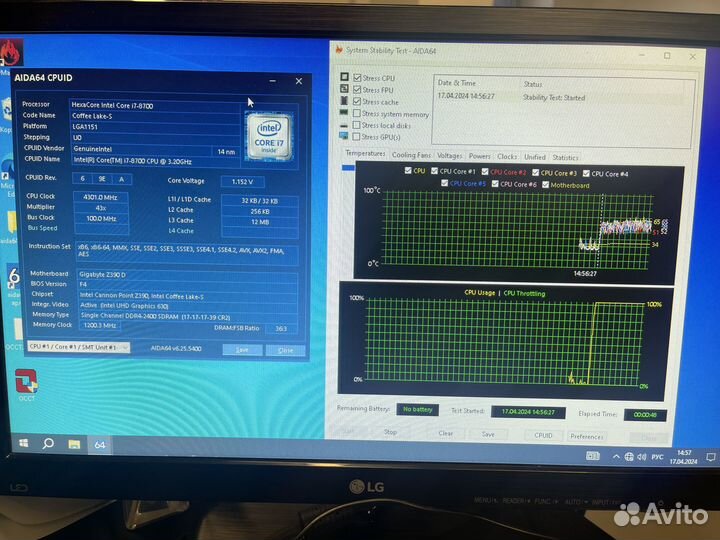Enable Stress system memory checkbox
720x540 pixels.
click(357, 113)
